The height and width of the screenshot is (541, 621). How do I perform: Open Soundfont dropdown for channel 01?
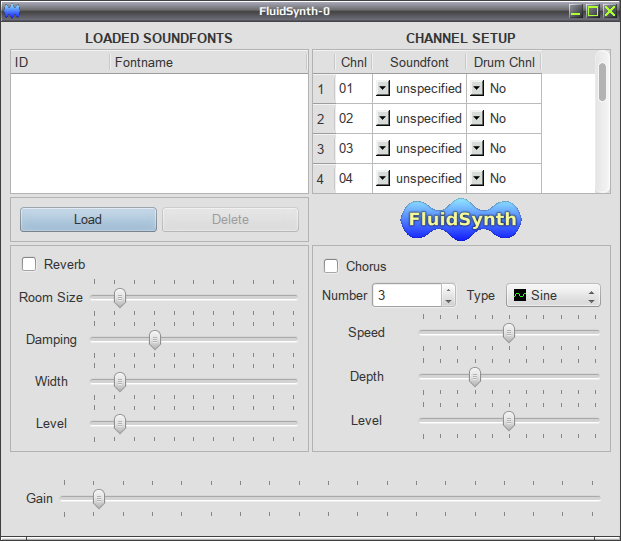pyautogui.click(x=383, y=88)
